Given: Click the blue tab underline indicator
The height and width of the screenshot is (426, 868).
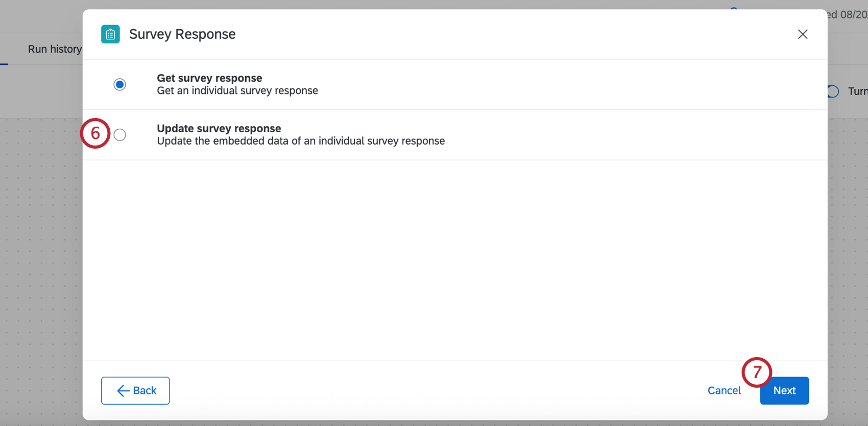Looking at the screenshot, I should click(5, 64).
